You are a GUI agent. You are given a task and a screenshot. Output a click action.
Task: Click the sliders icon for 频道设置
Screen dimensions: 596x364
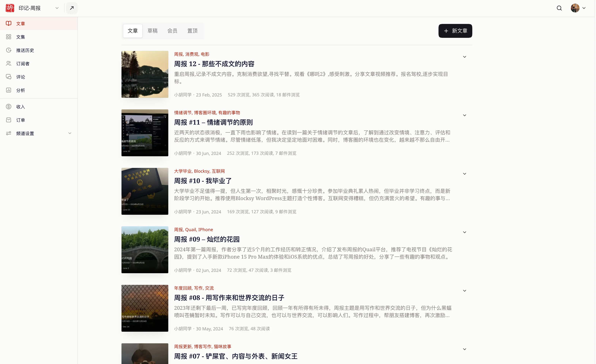coord(9,133)
